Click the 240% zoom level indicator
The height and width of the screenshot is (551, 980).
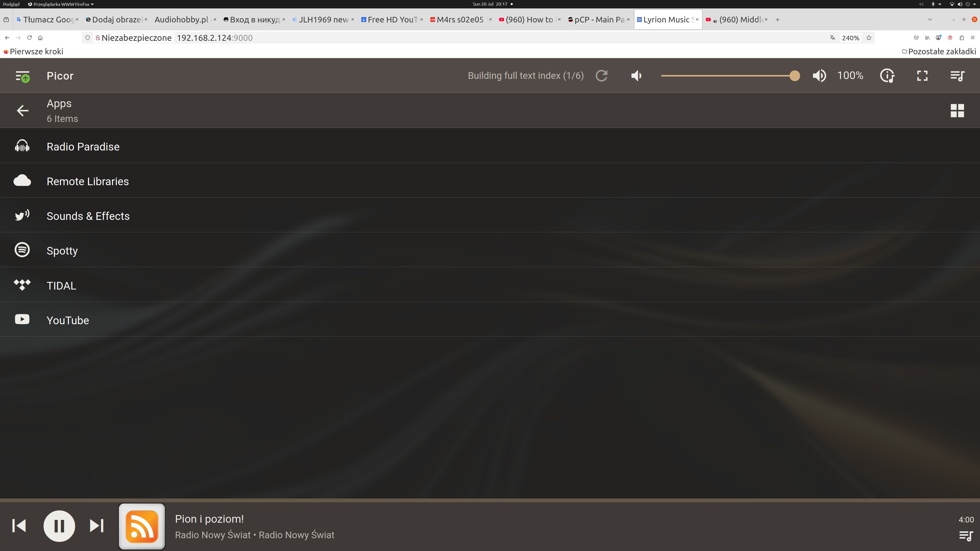[x=851, y=38]
